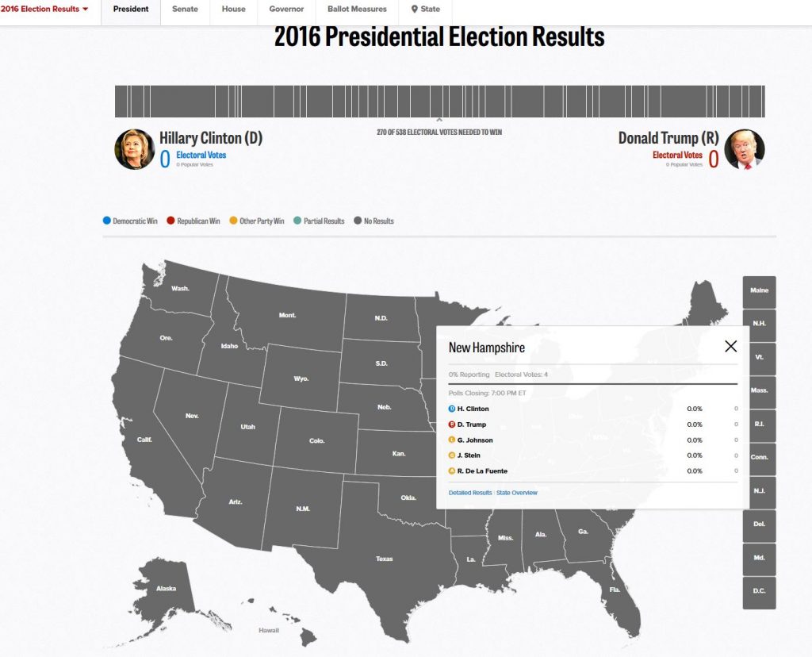Image resolution: width=812 pixels, height=657 pixels.
Task: Click the blue Democratic Win legend dot
Action: 107,221
